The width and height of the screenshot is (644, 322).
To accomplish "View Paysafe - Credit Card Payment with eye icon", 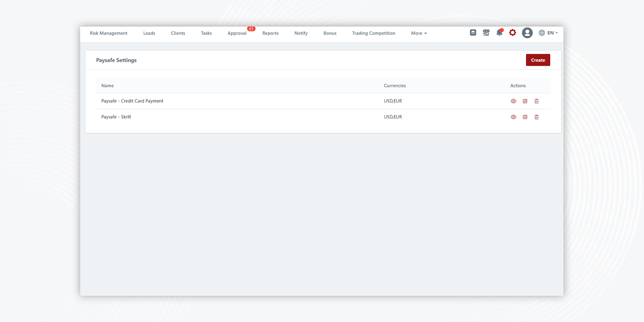I will (x=513, y=101).
